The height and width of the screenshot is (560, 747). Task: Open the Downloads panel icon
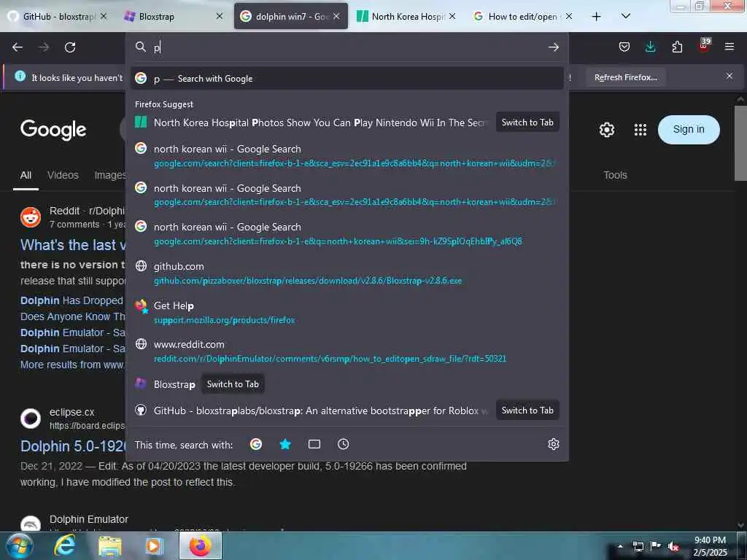coord(650,47)
